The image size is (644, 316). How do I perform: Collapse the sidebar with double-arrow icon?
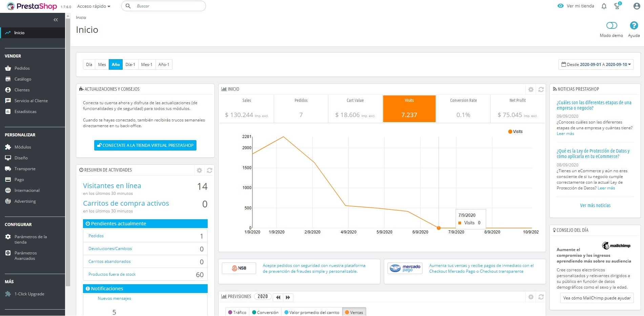point(56,20)
